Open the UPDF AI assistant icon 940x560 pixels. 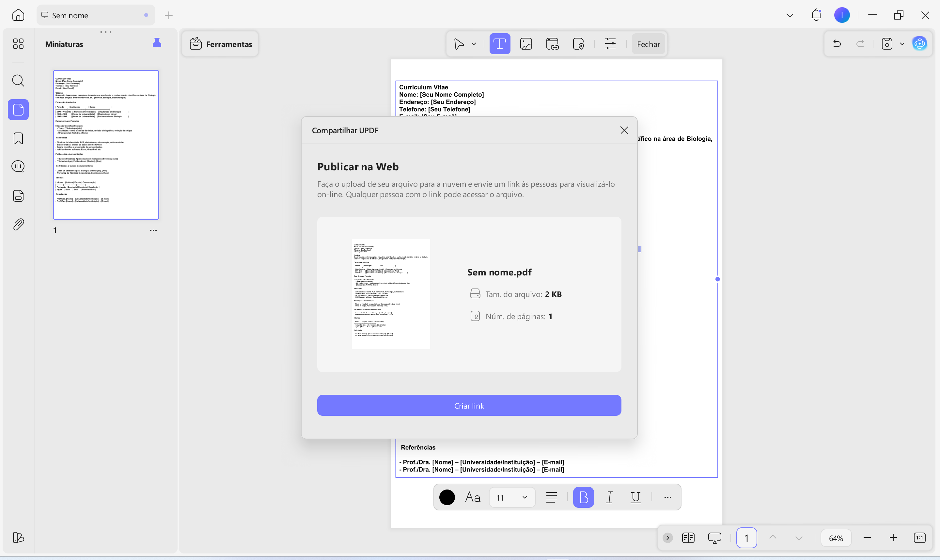(920, 44)
